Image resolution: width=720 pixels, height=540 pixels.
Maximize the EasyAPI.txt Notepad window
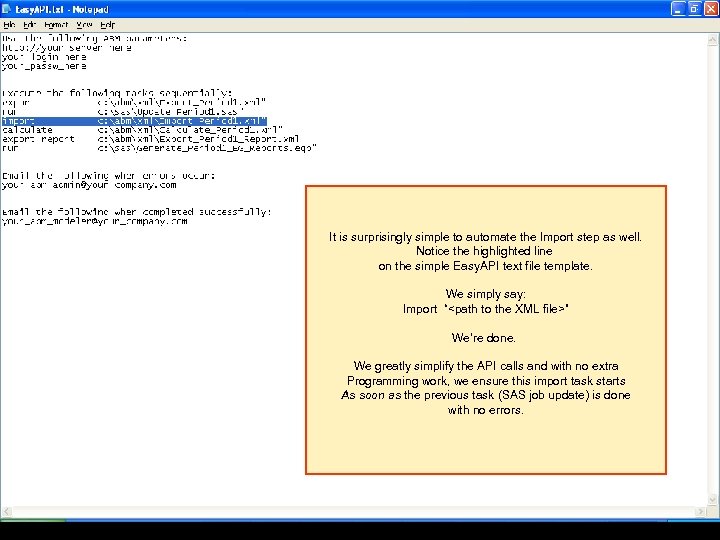point(694,9)
